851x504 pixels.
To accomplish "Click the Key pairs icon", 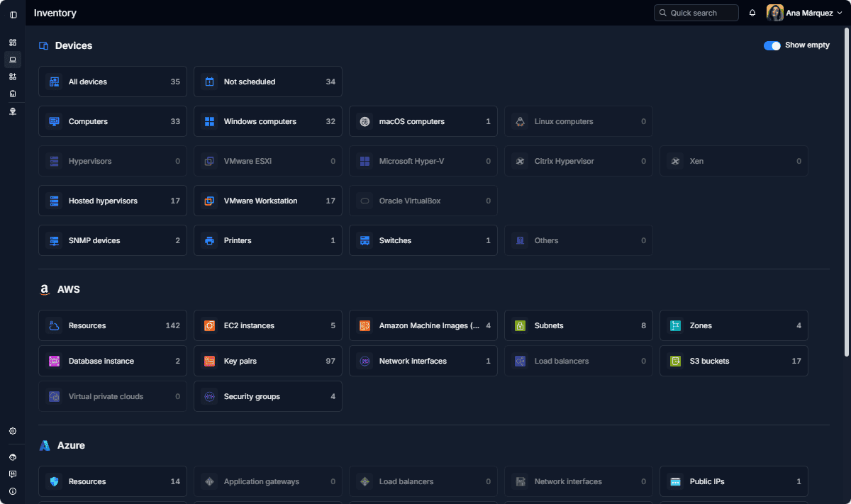I will click(x=209, y=361).
